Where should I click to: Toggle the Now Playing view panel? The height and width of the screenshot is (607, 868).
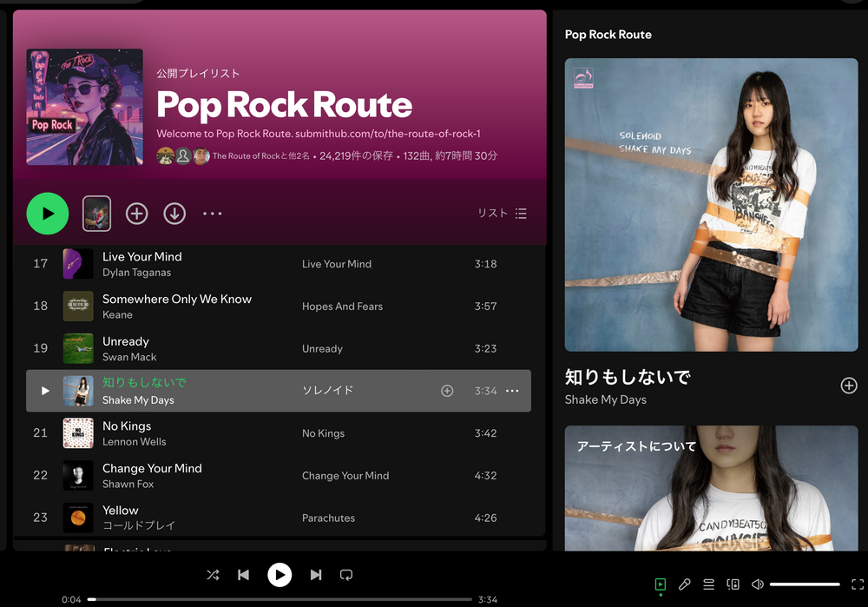(x=661, y=584)
